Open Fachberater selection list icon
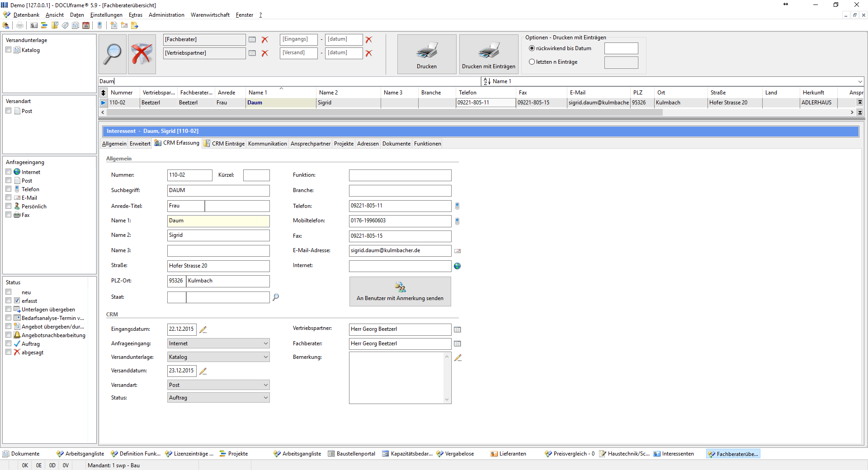 click(252, 40)
